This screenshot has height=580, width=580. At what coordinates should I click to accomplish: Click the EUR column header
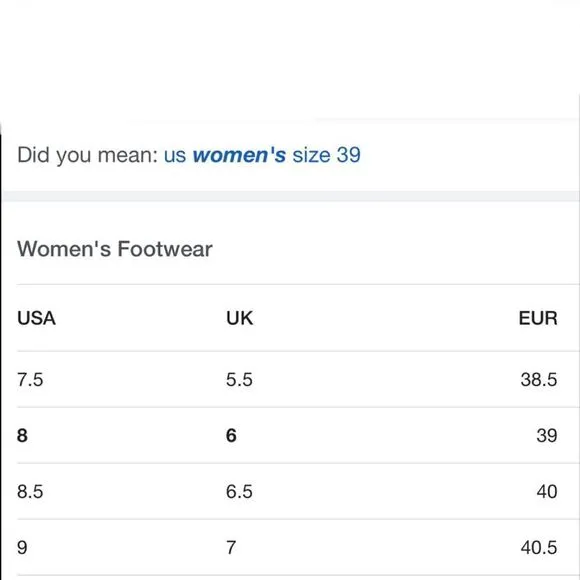[x=538, y=318]
